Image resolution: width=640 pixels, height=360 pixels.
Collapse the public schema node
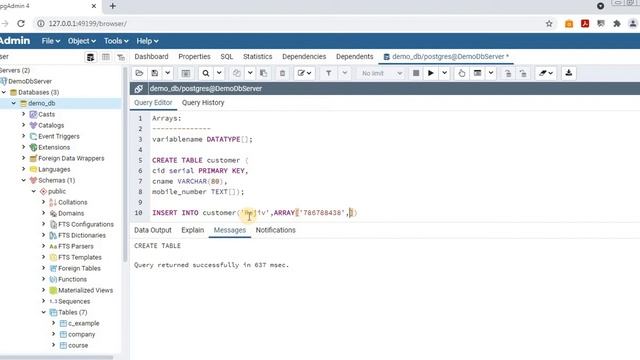pos(33,191)
